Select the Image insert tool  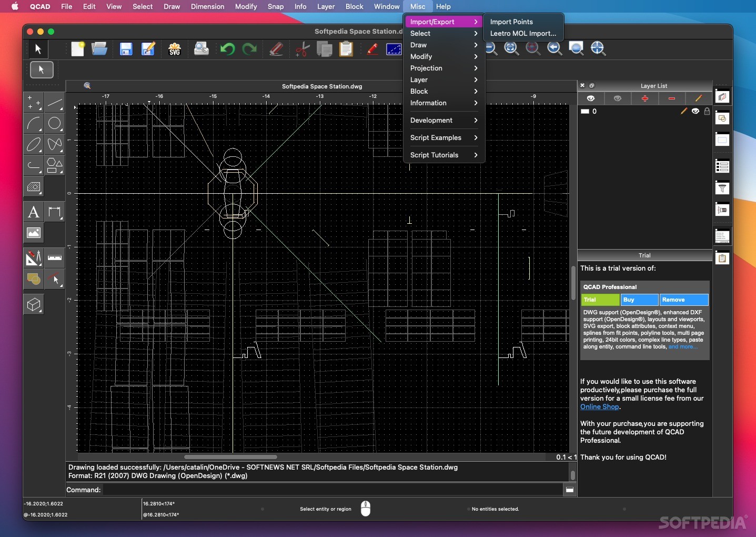pos(34,233)
